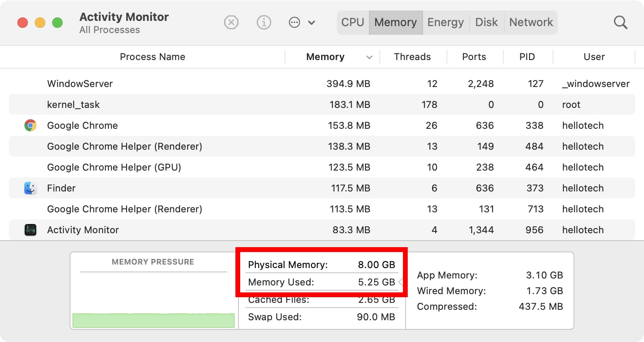Open process inspector via the info icon
Viewport: 644px width, 342px height.
pos(264,22)
